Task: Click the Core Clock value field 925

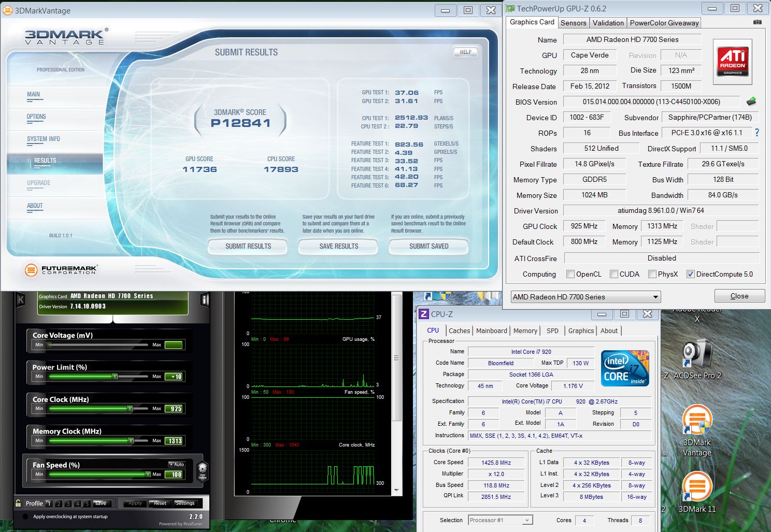Action: pyautogui.click(x=174, y=409)
